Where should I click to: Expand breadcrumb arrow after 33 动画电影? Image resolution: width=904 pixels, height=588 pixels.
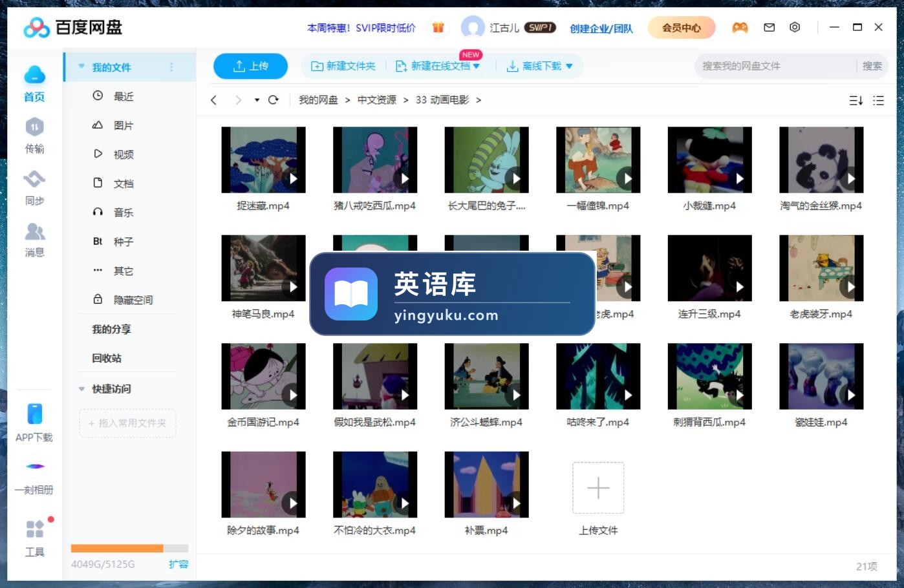[479, 100]
